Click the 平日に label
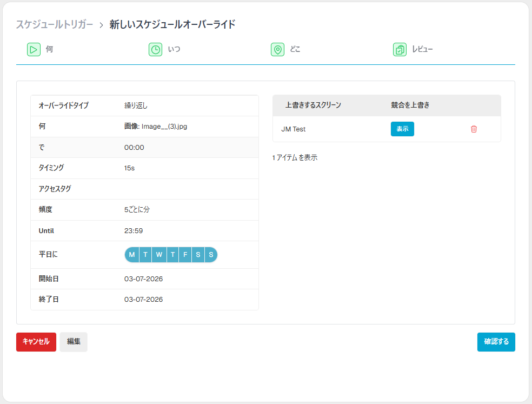The width and height of the screenshot is (532, 404). point(48,254)
